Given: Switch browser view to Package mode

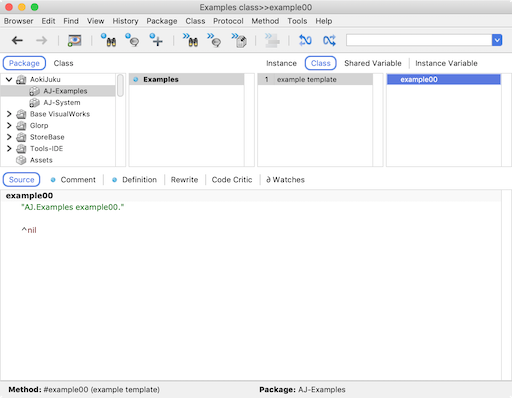Looking at the screenshot, I should tap(24, 63).
